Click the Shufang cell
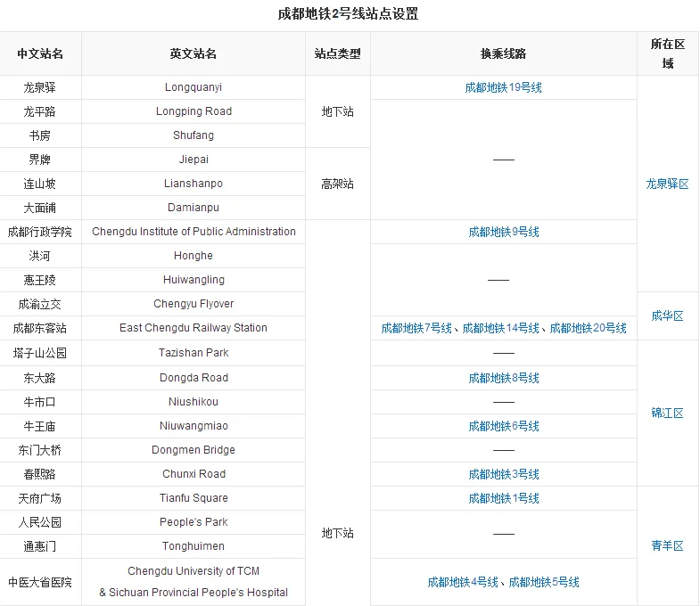This screenshot has width=700, height=606. click(194, 135)
